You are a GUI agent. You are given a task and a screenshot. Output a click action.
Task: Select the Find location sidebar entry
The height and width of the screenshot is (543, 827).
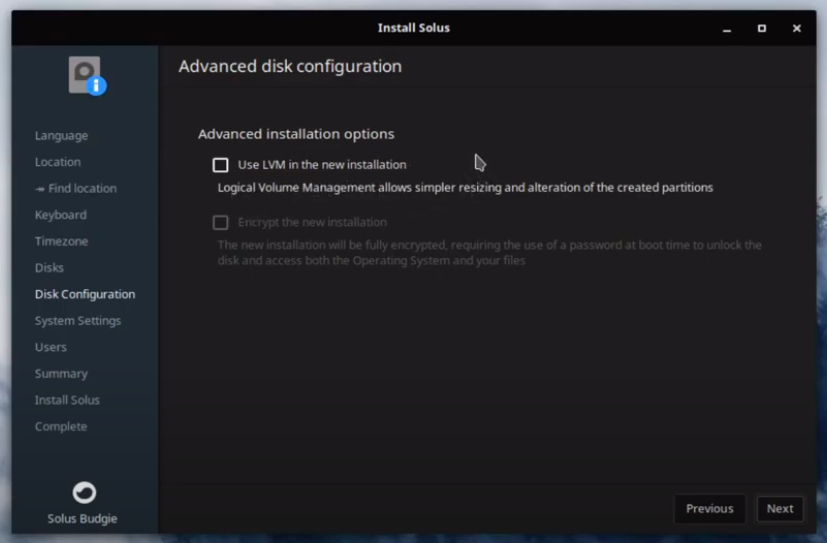76,188
